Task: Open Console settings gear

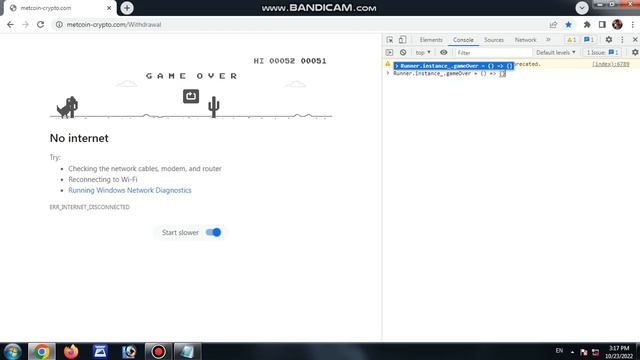Action: (x=635, y=52)
